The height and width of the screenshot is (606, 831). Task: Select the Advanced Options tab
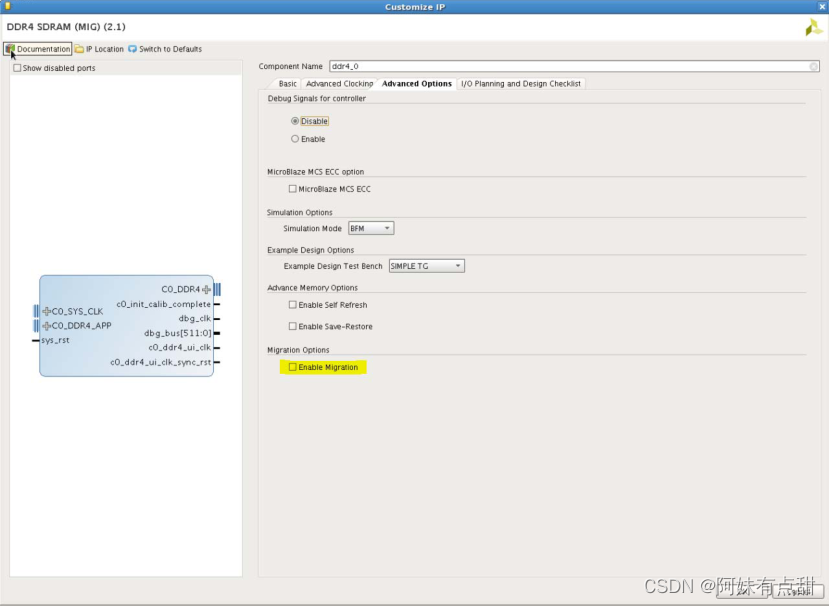[417, 84]
